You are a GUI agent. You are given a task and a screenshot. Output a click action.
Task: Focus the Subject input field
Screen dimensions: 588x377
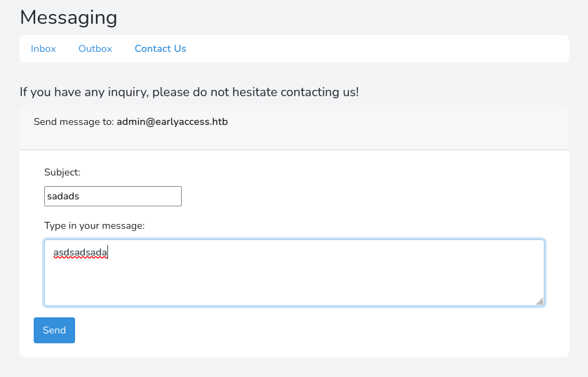point(112,197)
